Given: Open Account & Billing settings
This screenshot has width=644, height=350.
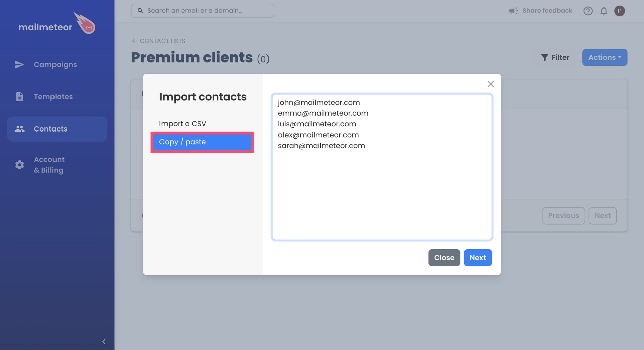Looking at the screenshot, I should [57, 165].
